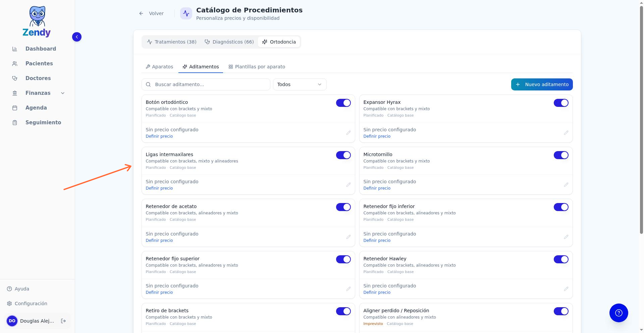Open the Pacientes menu item
The width and height of the screenshot is (644, 333).
tap(37, 64)
